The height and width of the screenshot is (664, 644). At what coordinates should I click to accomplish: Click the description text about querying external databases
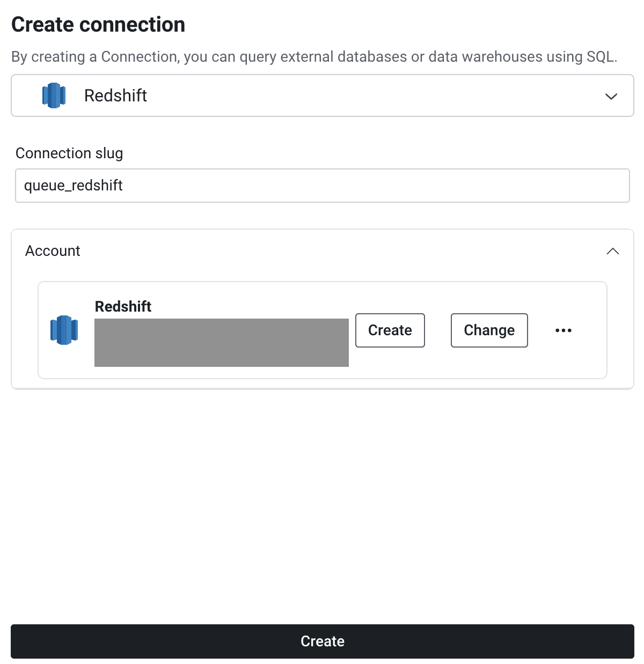[x=314, y=57]
